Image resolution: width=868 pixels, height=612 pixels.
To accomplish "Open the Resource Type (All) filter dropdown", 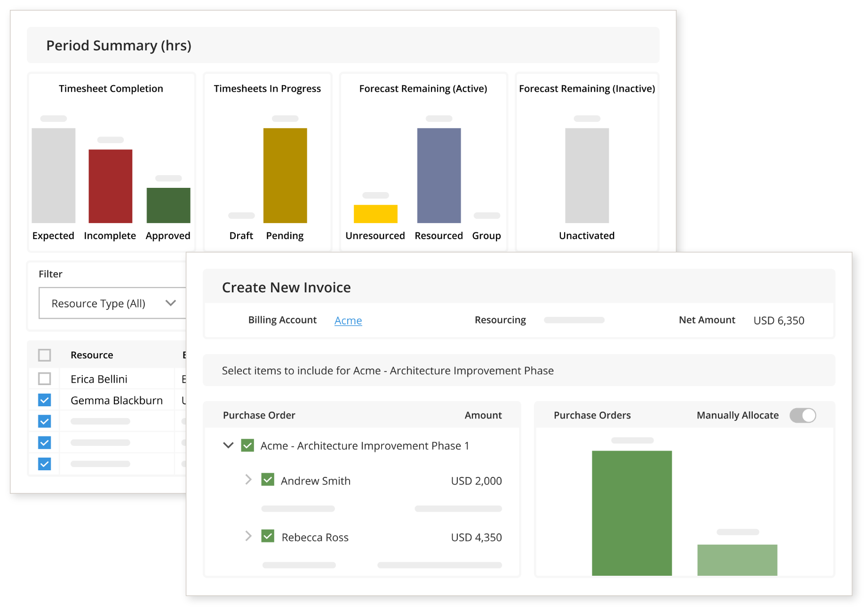I will pos(112,303).
